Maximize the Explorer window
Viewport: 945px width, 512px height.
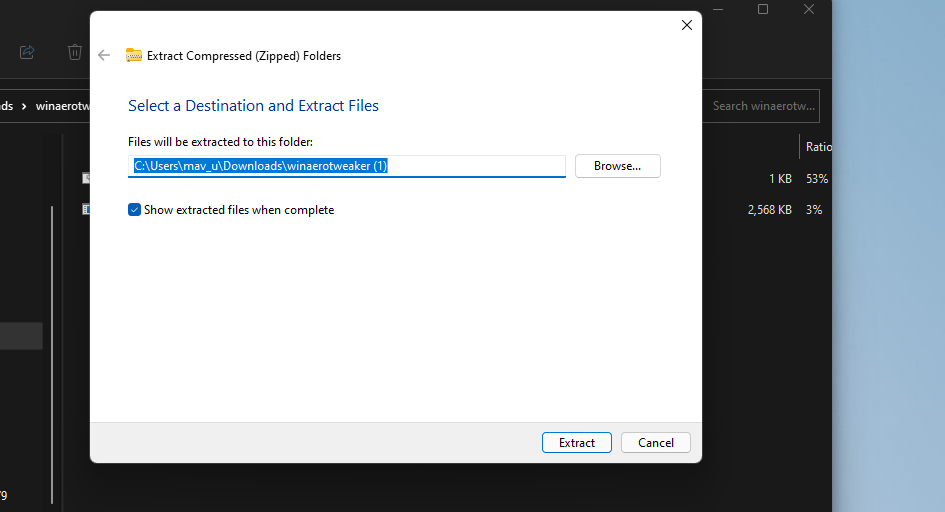click(763, 9)
